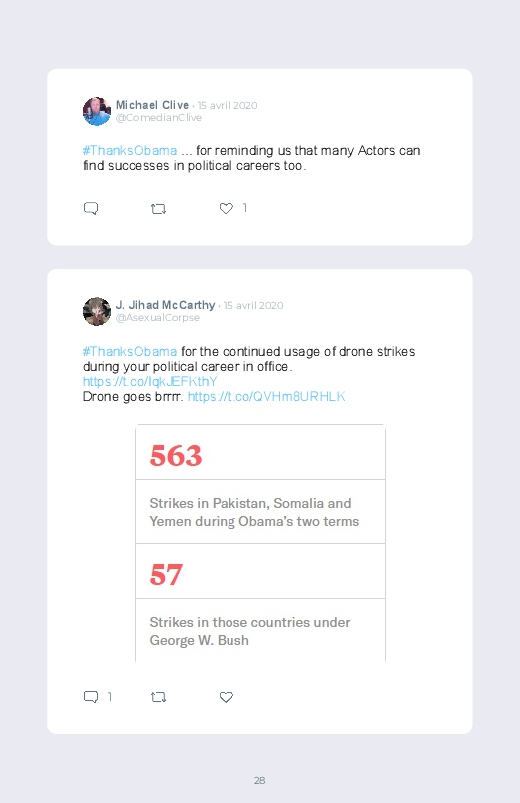Open Michael Clive's profile avatar
Viewport: 520px width, 803px height.
(x=97, y=111)
